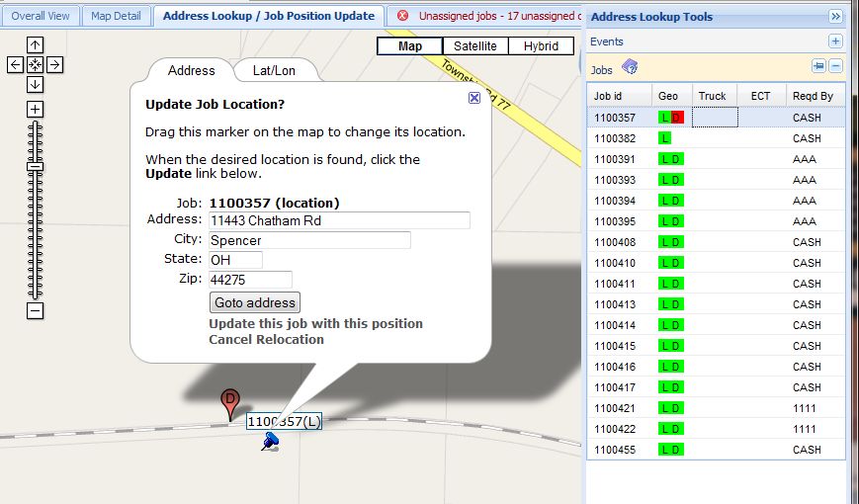Collapse the Address Lookup Tools panel
This screenshot has width=859, height=504.
pyautogui.click(x=835, y=17)
